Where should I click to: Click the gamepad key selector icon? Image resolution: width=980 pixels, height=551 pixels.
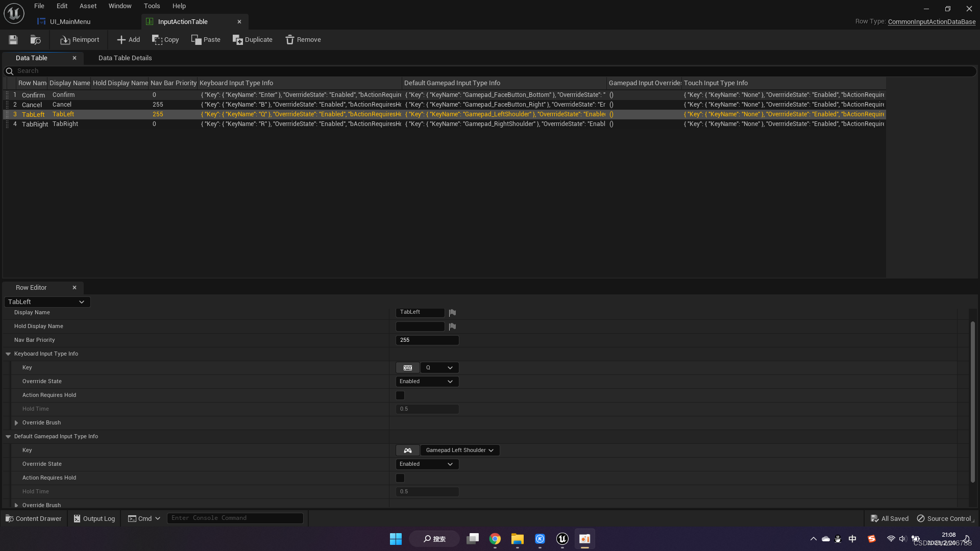pos(407,450)
